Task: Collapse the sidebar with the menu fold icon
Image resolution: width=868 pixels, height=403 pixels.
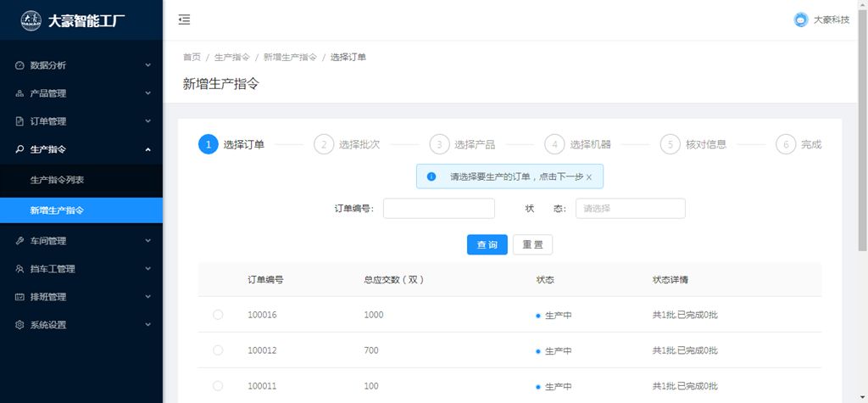Action: point(184,20)
